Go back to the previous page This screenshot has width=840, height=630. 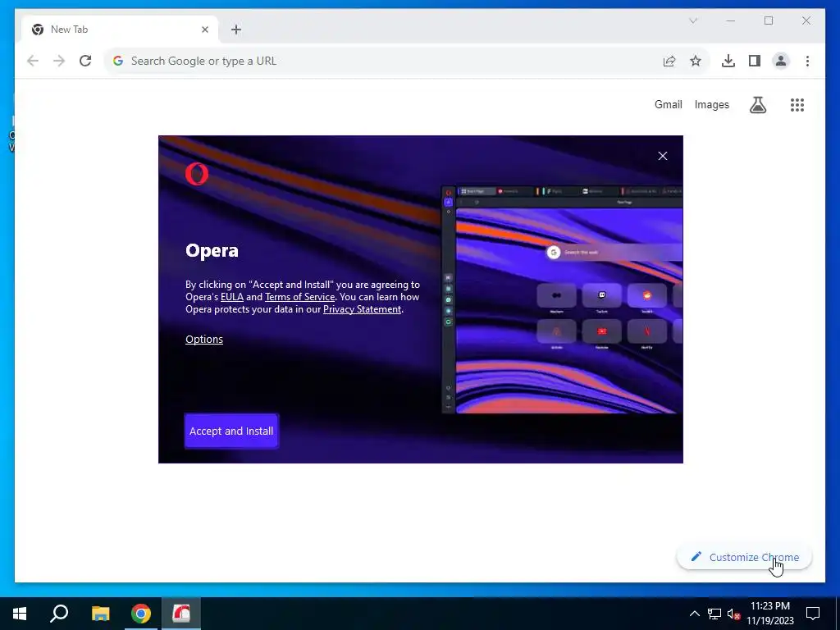[33, 61]
